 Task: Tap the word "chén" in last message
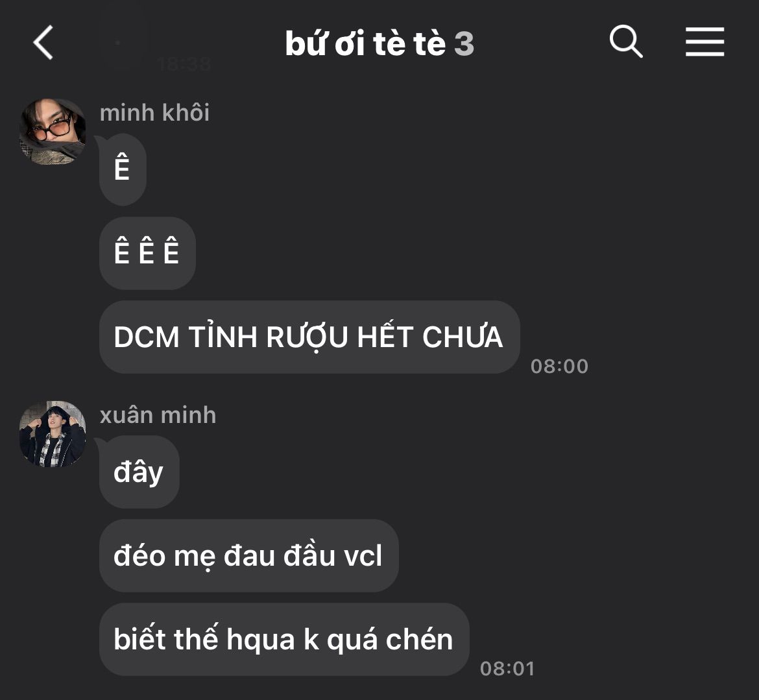[x=419, y=640]
